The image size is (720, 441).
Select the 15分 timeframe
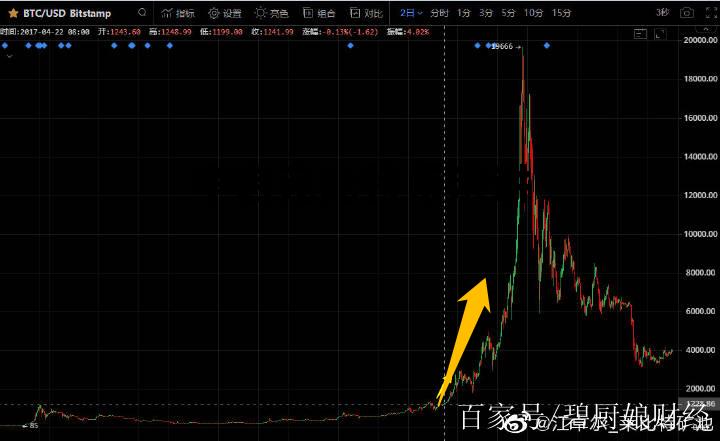(x=561, y=13)
